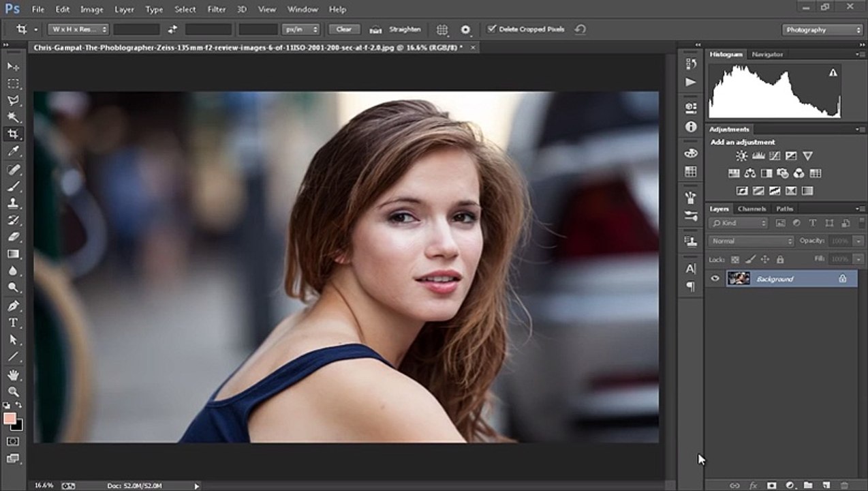
Task: Reset the crop with undo arrow
Action: [x=580, y=29]
